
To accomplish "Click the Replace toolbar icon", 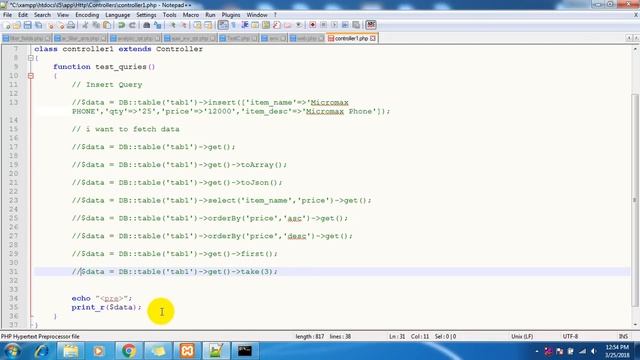I will (x=158, y=25).
